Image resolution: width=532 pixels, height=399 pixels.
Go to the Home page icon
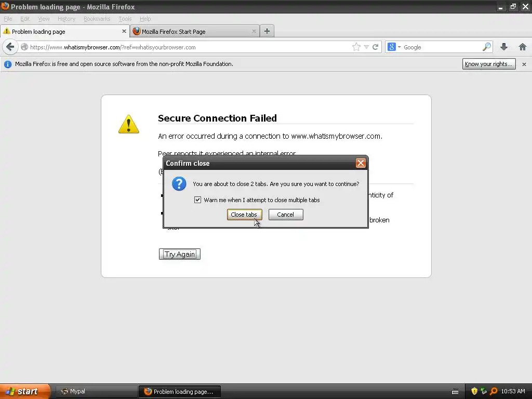point(523,47)
